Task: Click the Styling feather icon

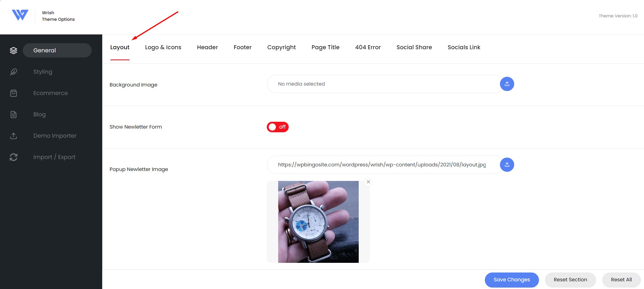Action: pyautogui.click(x=13, y=72)
